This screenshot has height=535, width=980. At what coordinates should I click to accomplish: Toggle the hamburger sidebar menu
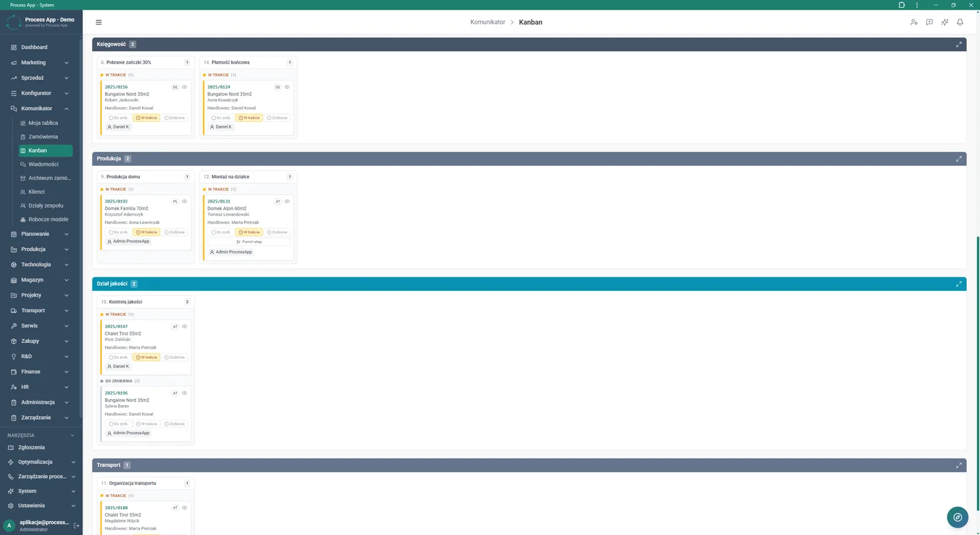tap(99, 22)
